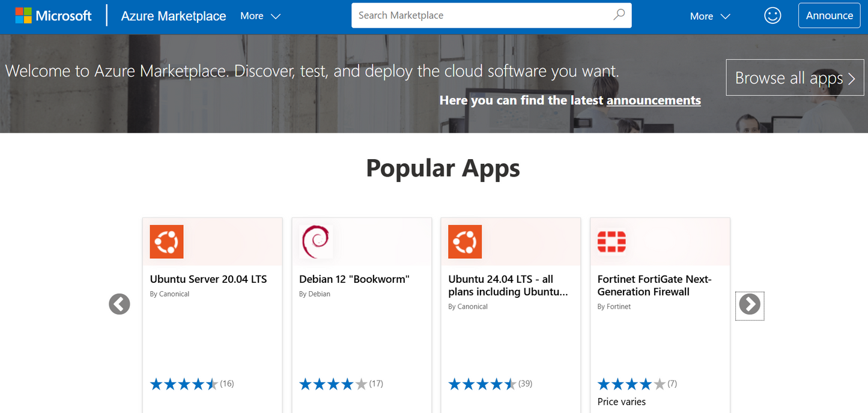
Task: Click the Ubuntu Server 20.04 logo
Action: pyautogui.click(x=166, y=242)
